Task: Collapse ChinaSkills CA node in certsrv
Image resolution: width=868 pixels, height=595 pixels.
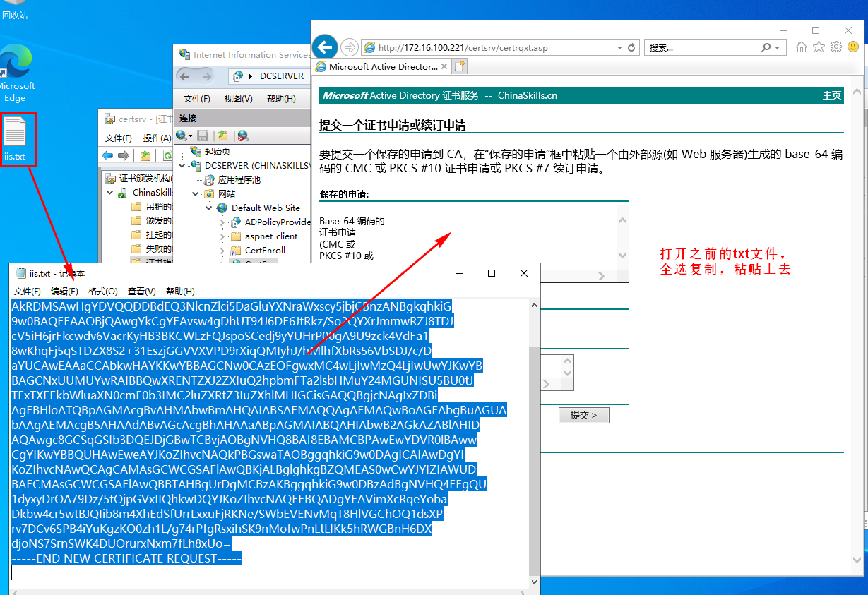Action: point(111,193)
